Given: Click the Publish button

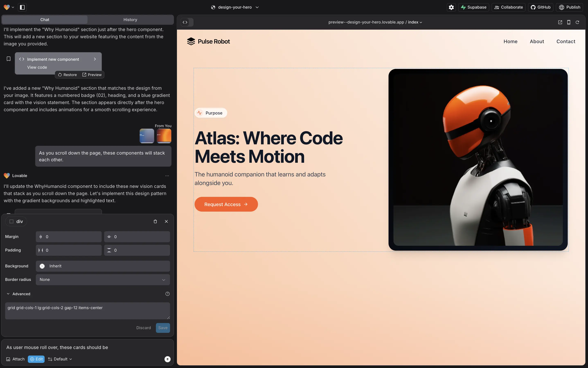Looking at the screenshot, I should tap(569, 7).
